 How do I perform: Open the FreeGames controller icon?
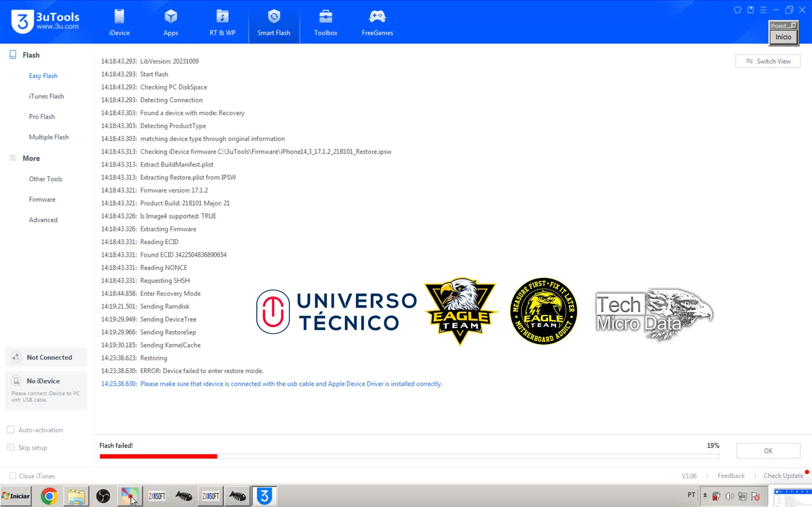377,17
